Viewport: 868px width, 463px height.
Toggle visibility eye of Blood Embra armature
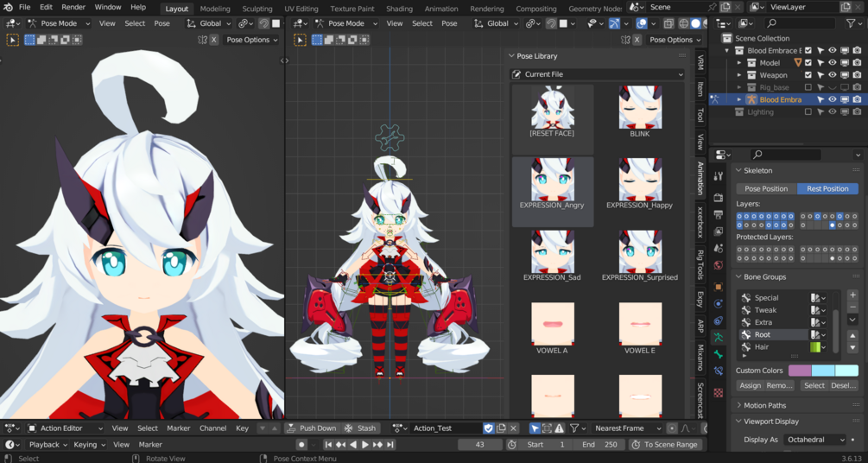[x=833, y=99]
